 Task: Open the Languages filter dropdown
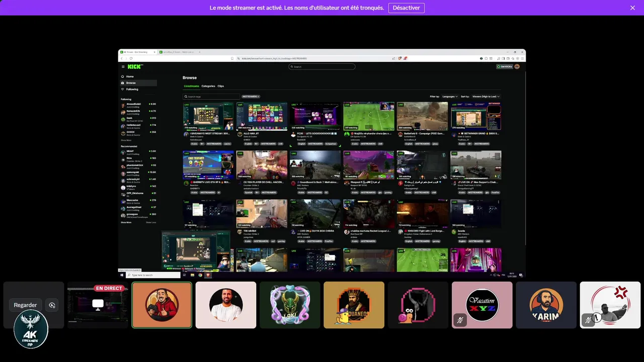tap(450, 97)
